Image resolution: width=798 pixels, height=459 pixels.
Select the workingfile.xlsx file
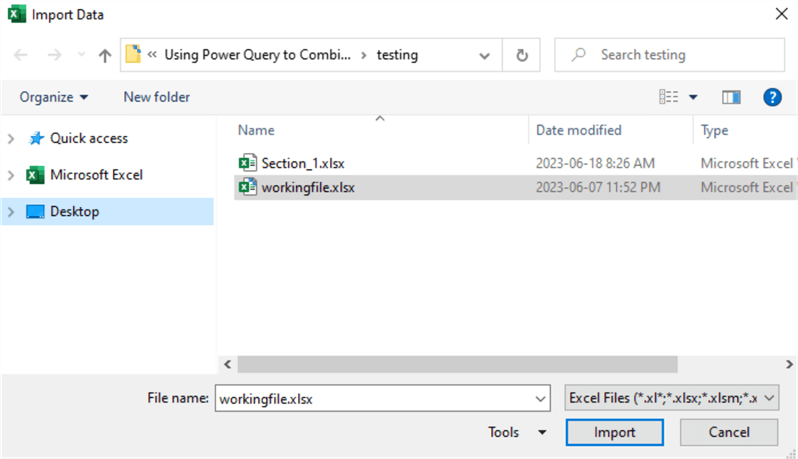click(x=308, y=188)
